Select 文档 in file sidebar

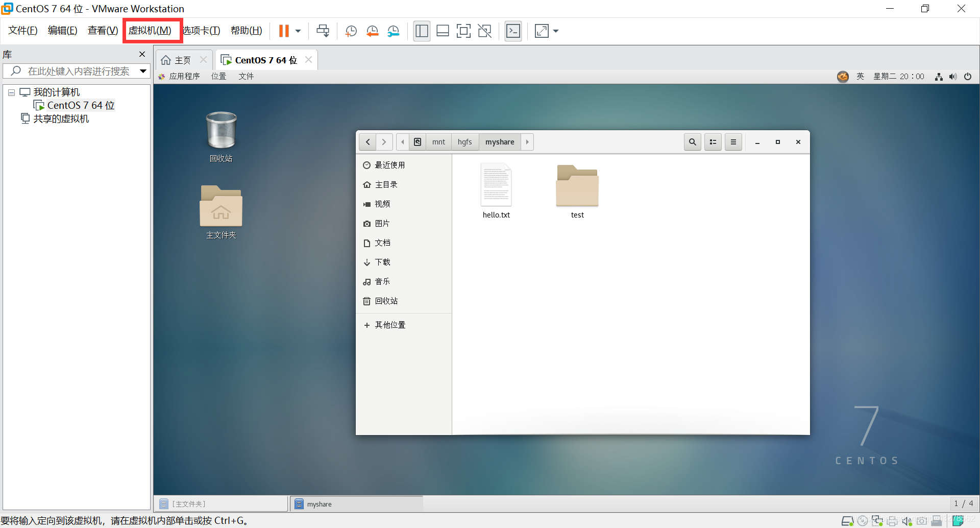click(x=404, y=243)
